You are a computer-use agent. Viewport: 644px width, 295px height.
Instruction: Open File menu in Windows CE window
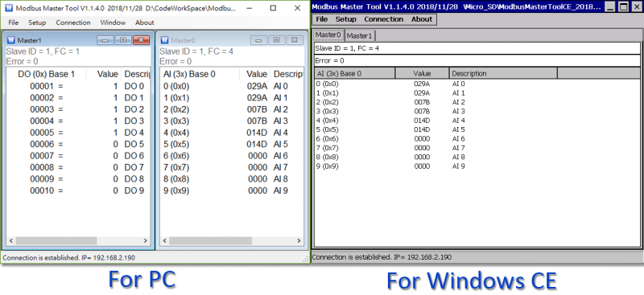[x=321, y=19]
